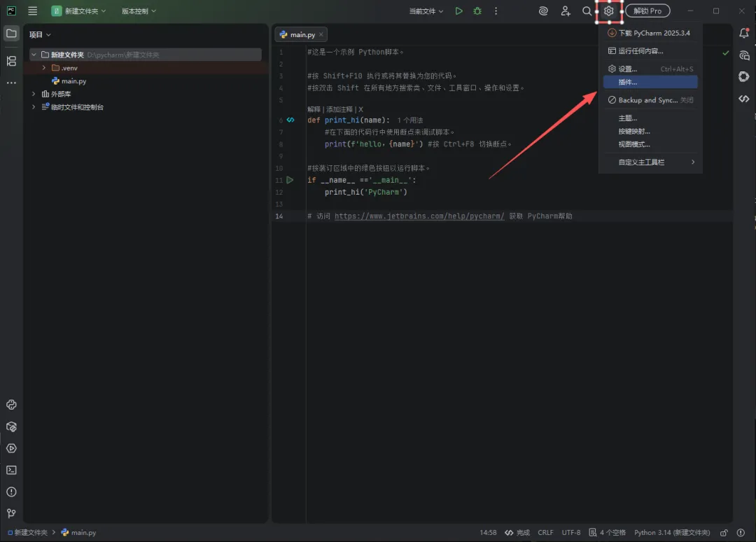756x542 pixels.
Task: Click the 解锁 Pro button
Action: [647, 11]
